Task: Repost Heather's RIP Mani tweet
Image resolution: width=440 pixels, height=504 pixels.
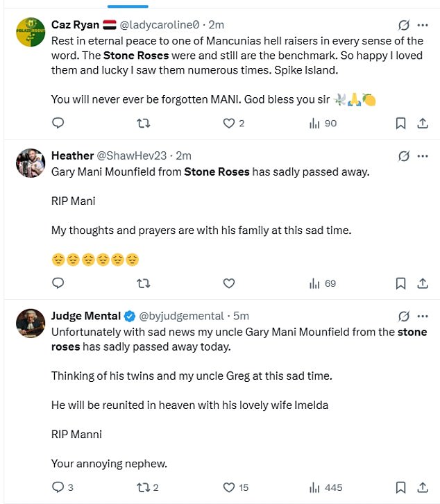Action: (x=144, y=283)
